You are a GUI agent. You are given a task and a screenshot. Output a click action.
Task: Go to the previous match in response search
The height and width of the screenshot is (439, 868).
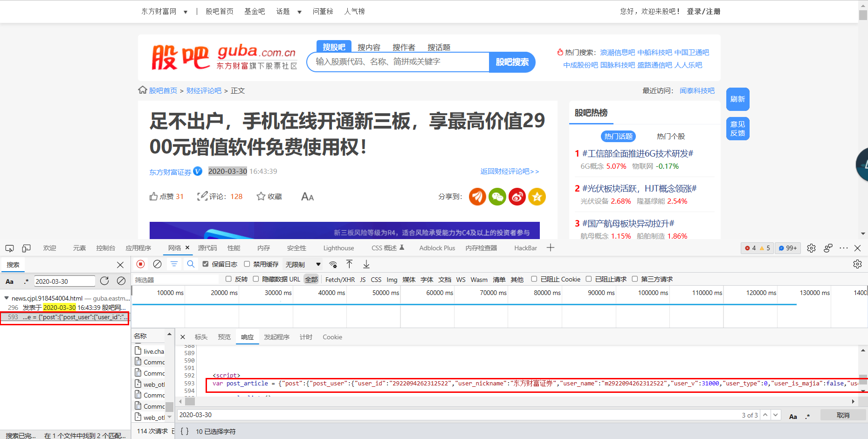click(x=765, y=415)
